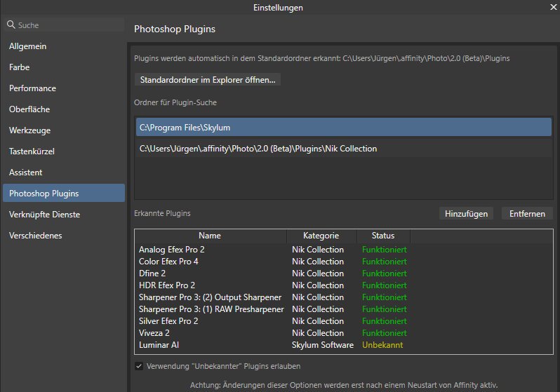Switch to Farbe settings
The height and width of the screenshot is (392, 560).
[20, 67]
